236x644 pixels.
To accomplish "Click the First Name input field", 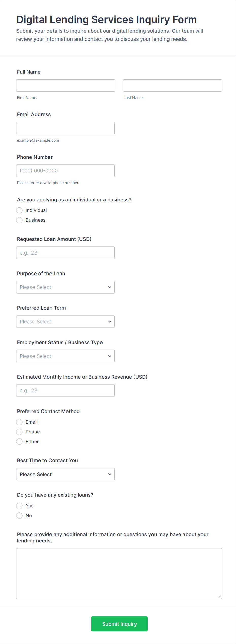I will click(66, 85).
